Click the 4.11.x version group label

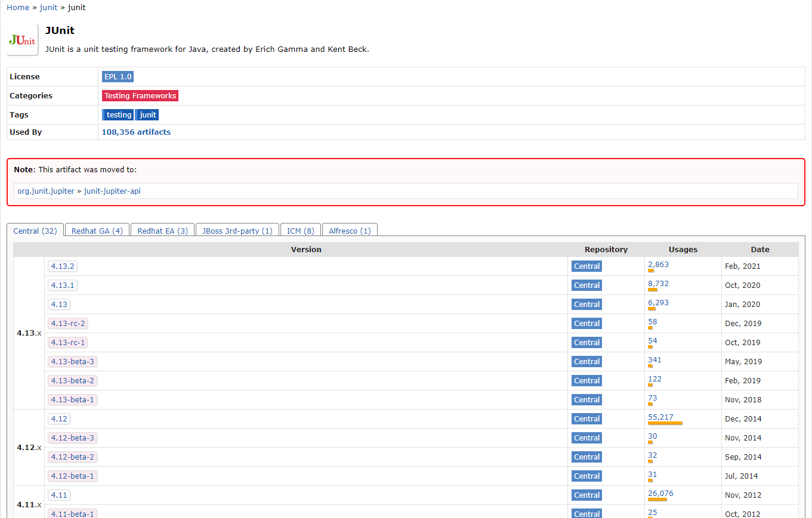[29, 505]
